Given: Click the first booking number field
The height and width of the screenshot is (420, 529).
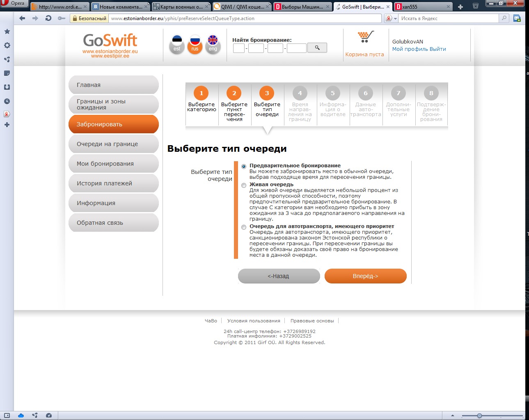Looking at the screenshot, I should pyautogui.click(x=239, y=48).
